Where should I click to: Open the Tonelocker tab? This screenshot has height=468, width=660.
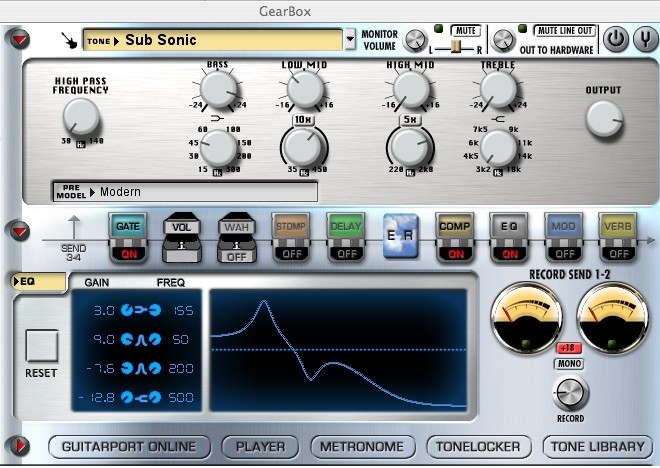coord(479,447)
